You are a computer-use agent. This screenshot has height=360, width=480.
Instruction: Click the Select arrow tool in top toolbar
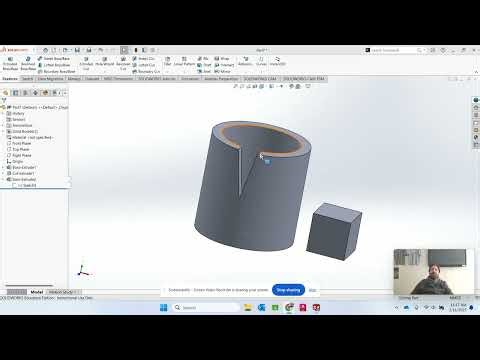[x=124, y=50]
